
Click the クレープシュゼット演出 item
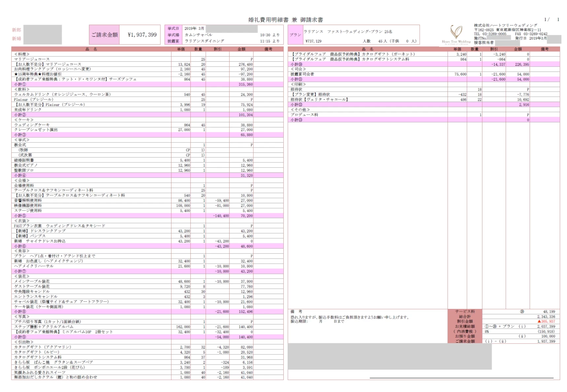coord(36,130)
